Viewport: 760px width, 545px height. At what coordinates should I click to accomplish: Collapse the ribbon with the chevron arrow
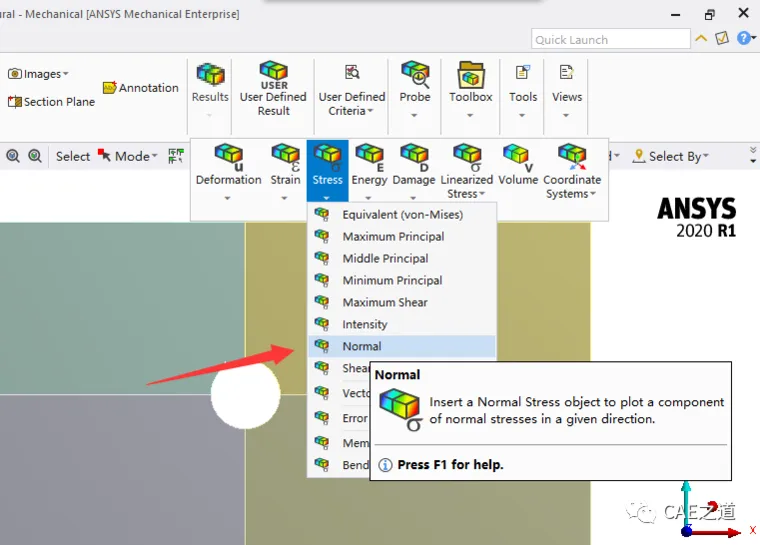(701, 38)
